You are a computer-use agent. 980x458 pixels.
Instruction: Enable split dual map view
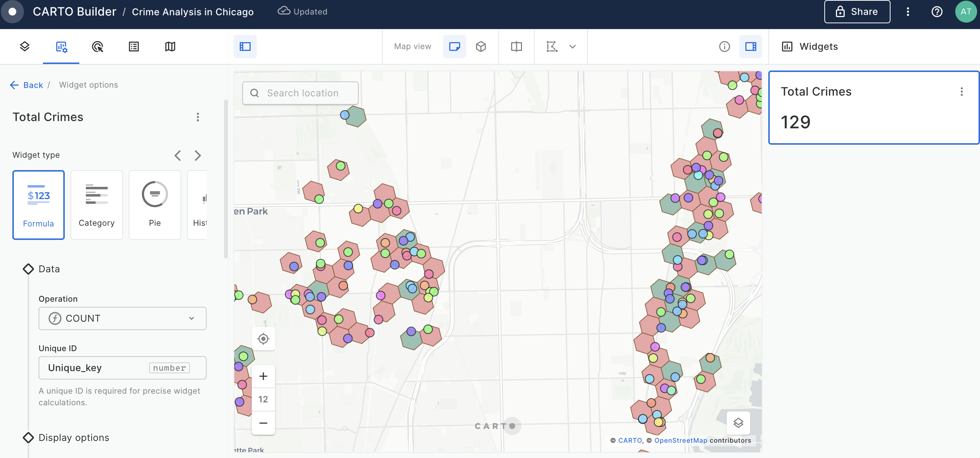click(x=516, y=47)
